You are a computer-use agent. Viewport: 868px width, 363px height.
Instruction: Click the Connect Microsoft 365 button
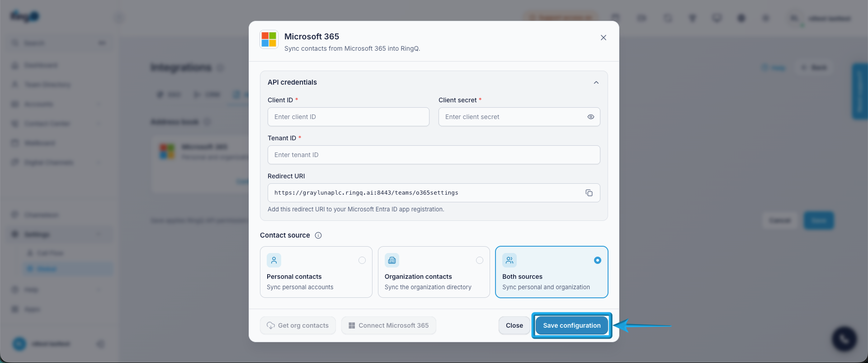pyautogui.click(x=389, y=325)
